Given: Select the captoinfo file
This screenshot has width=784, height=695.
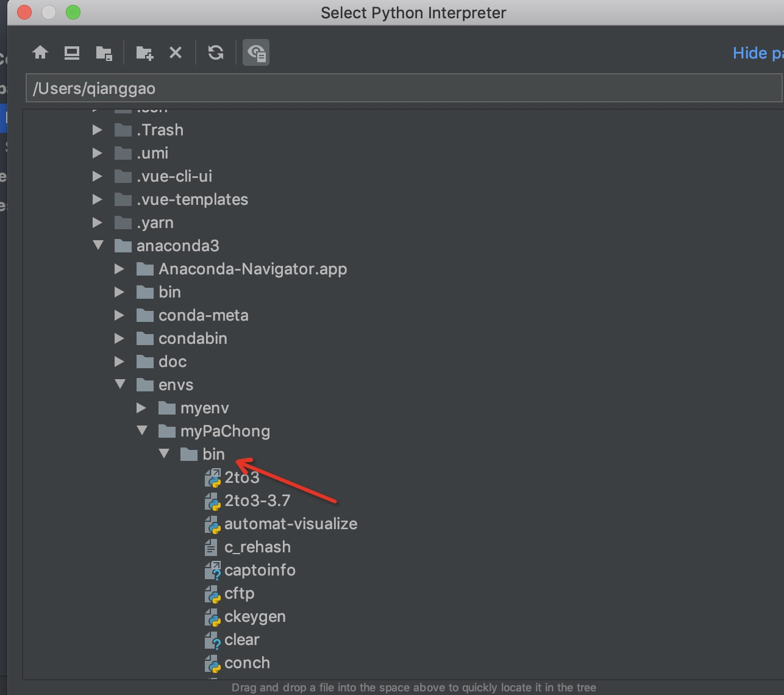Looking at the screenshot, I should coord(260,570).
